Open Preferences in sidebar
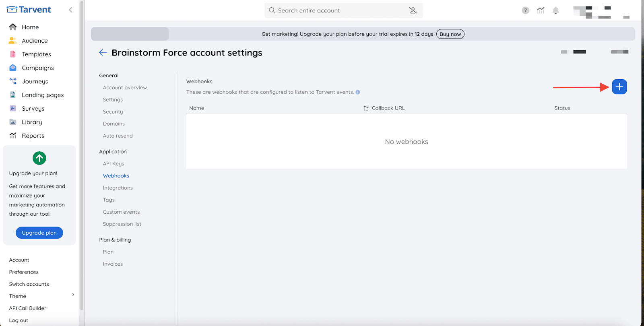 (24, 272)
